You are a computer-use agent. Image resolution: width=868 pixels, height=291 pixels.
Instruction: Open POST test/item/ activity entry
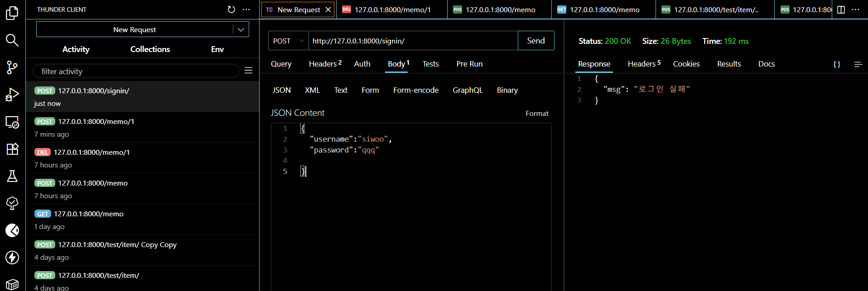tap(142, 278)
